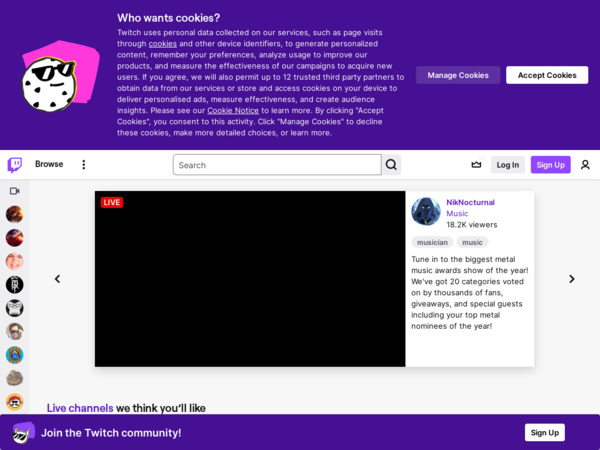
Task: Open sidebar channel with orange cartoon avatar
Action: 15,402
